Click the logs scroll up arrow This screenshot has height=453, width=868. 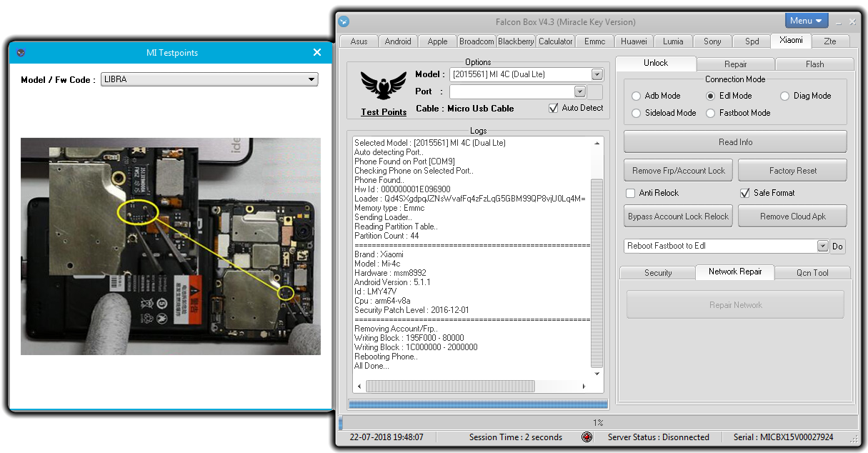pyautogui.click(x=597, y=143)
